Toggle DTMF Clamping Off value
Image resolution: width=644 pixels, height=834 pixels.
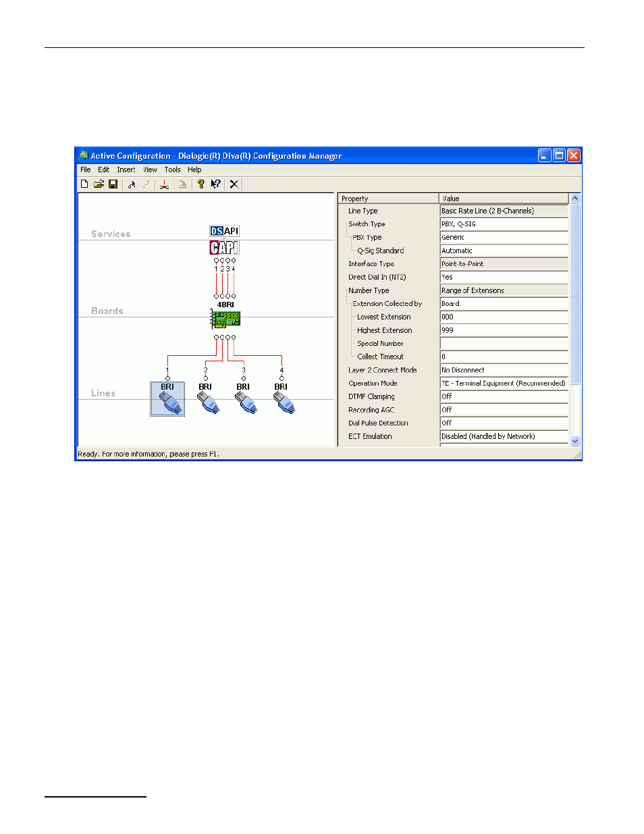(504, 396)
